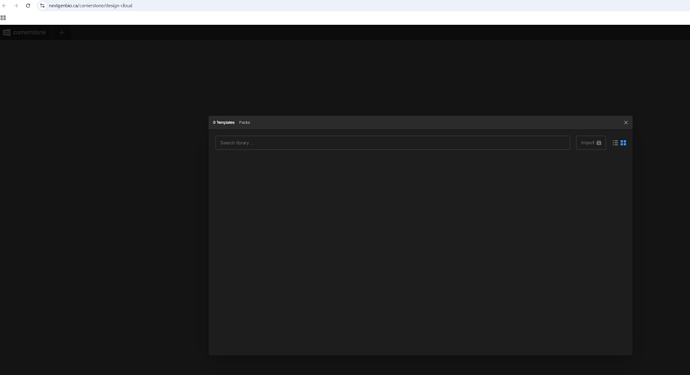Image resolution: width=690 pixels, height=375 pixels.
Task: Select the 0 Templates tab
Action: click(x=224, y=122)
